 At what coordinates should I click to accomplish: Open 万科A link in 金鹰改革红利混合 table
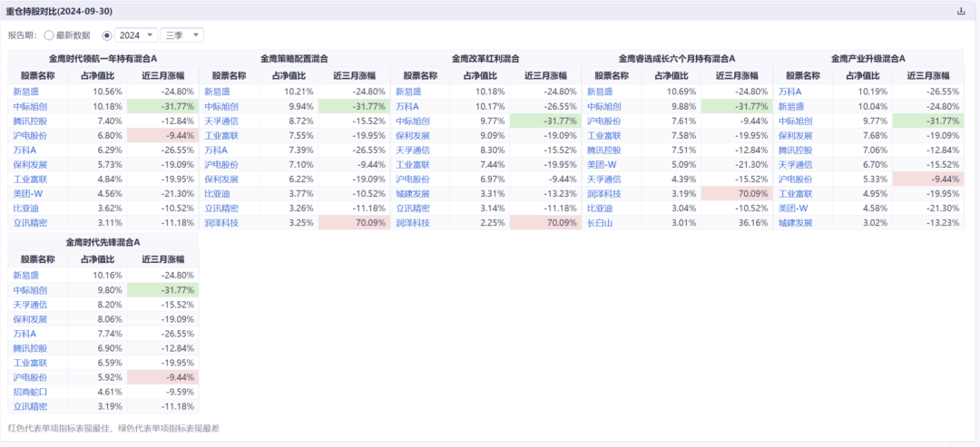pyautogui.click(x=407, y=106)
